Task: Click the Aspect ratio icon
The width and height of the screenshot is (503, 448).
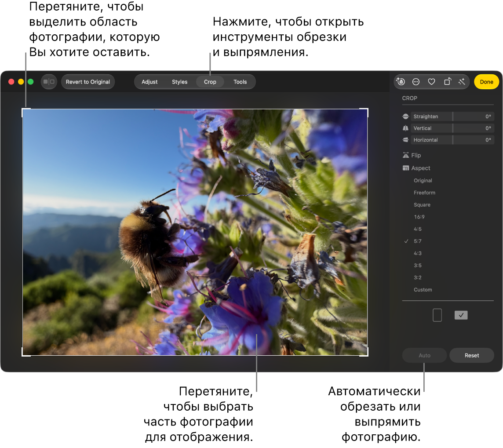Action: click(x=406, y=168)
